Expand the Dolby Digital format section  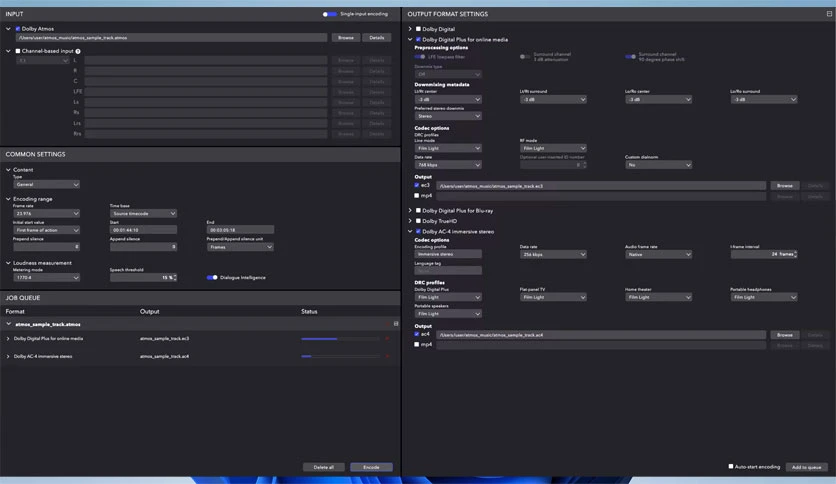click(x=410, y=29)
